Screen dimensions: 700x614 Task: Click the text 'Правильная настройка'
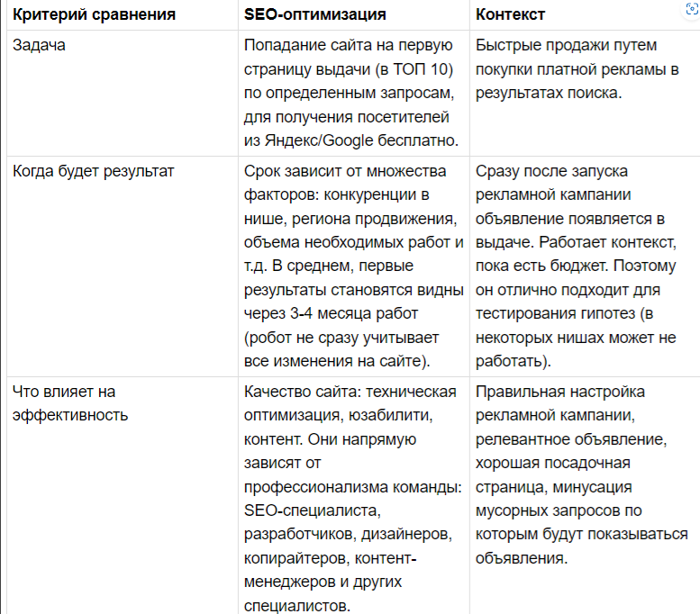pyautogui.click(x=559, y=393)
